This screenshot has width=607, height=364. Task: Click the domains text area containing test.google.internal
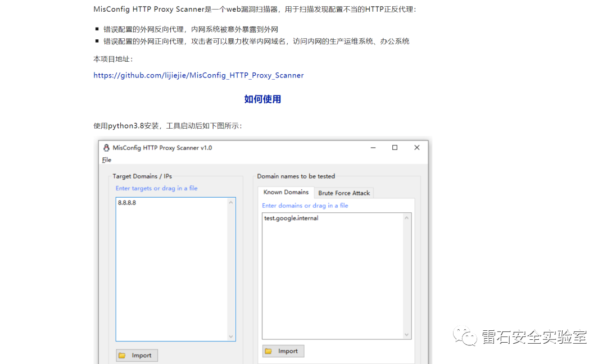point(337,276)
